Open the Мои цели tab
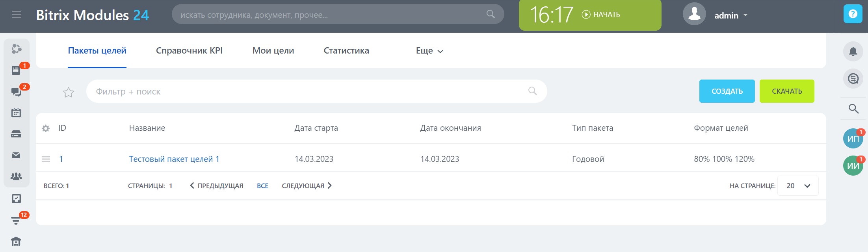The height and width of the screenshot is (252, 868). 273,51
